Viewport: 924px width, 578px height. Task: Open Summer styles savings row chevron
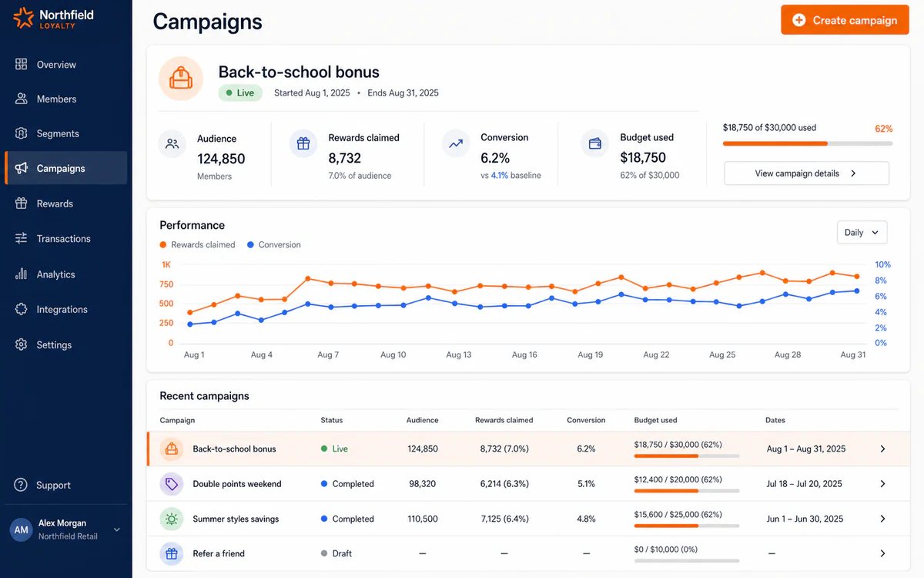click(x=882, y=519)
